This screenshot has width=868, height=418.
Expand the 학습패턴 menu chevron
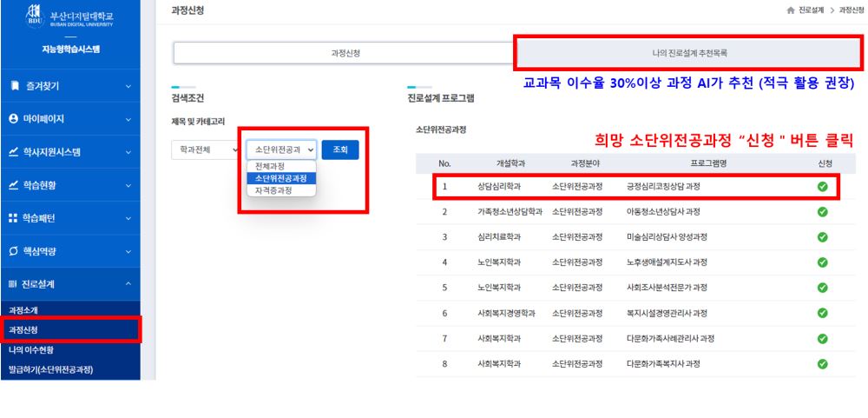point(128,218)
